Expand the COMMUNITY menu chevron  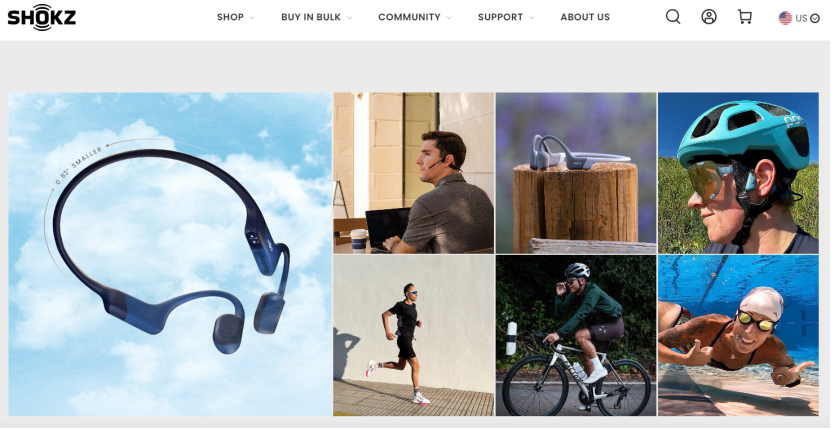[x=449, y=17]
